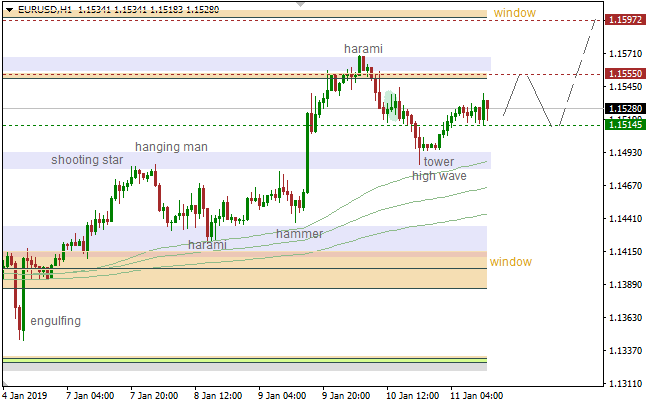This screenshot has width=646, height=407.
Task: Click the lower orange 'window' label
Action: 510,262
